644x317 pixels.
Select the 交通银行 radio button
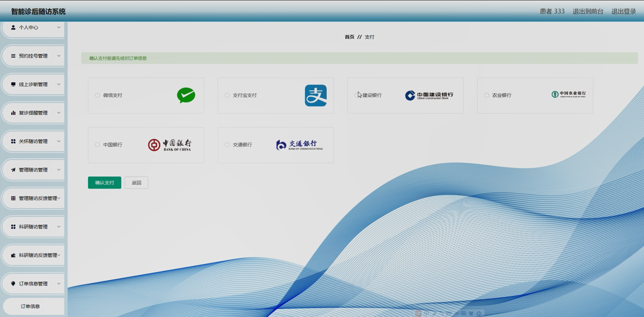click(227, 145)
